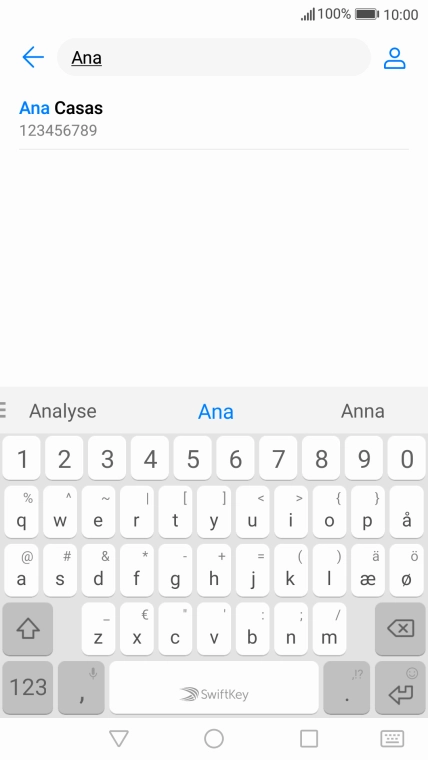Tap the number 5 key
The image size is (428, 760).
pos(193,459)
